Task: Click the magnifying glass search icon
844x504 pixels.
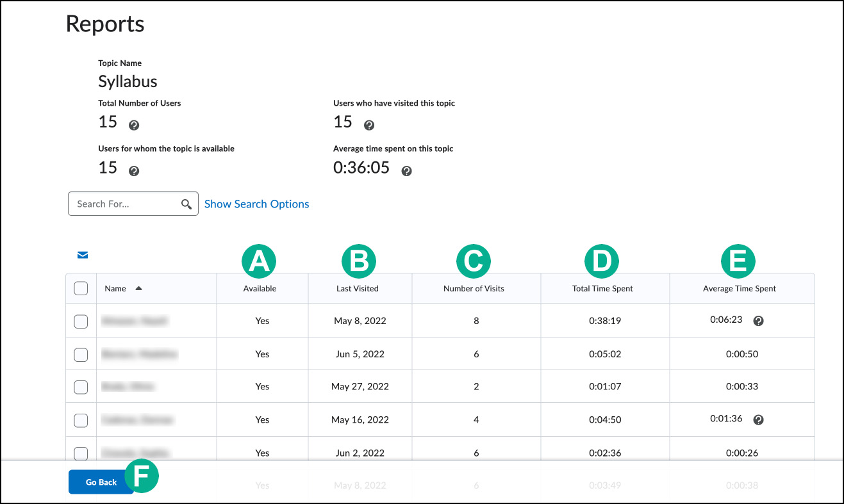Action: [x=186, y=204]
